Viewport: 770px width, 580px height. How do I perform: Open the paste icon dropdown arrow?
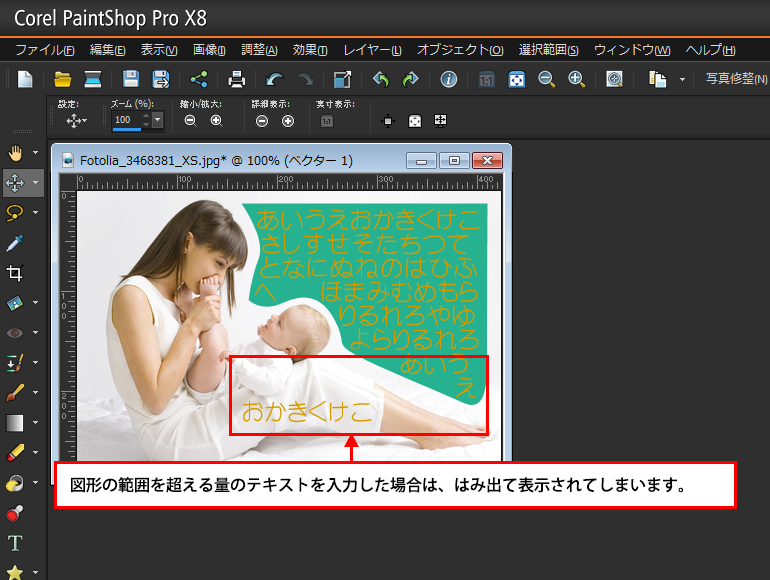point(682,79)
